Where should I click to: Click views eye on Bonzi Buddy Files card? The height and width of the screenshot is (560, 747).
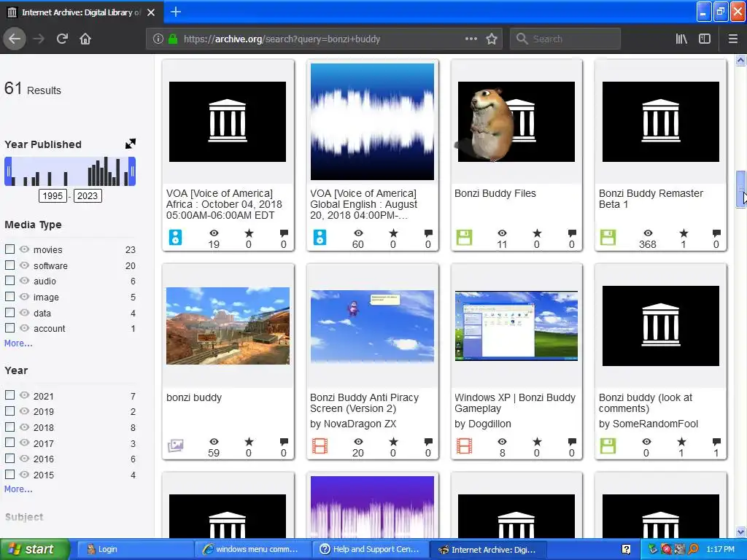click(x=502, y=233)
